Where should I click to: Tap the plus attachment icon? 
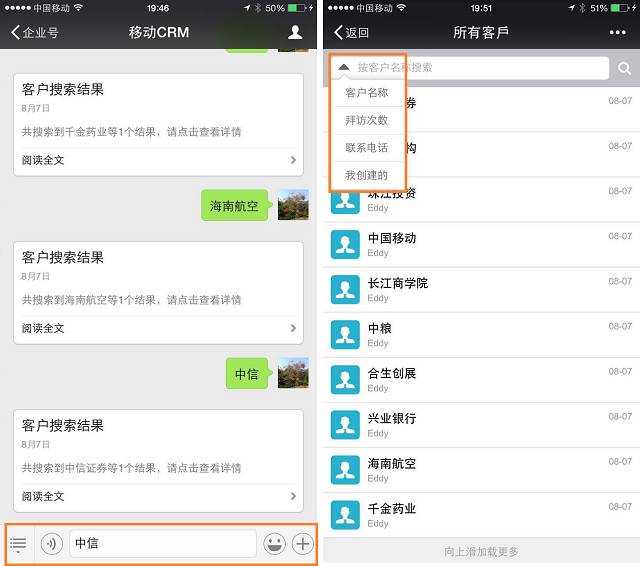[x=302, y=544]
